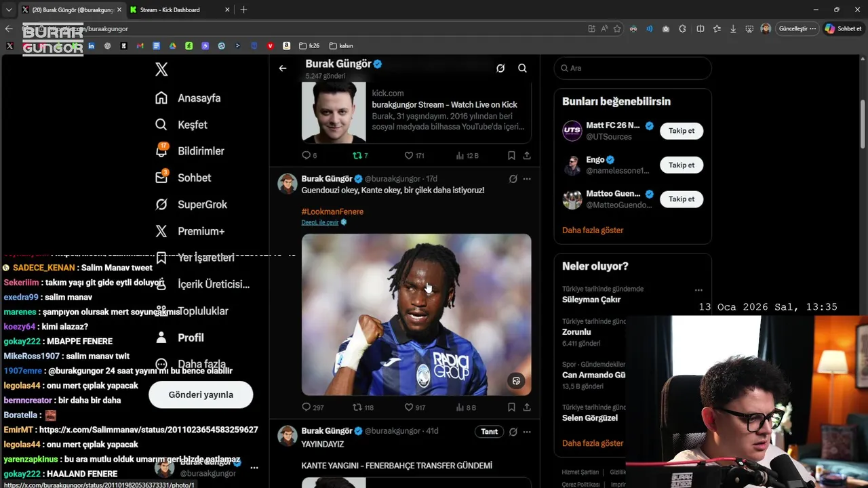Open more options on Guendouzi okey post
The width and height of the screenshot is (868, 488).
point(527,179)
